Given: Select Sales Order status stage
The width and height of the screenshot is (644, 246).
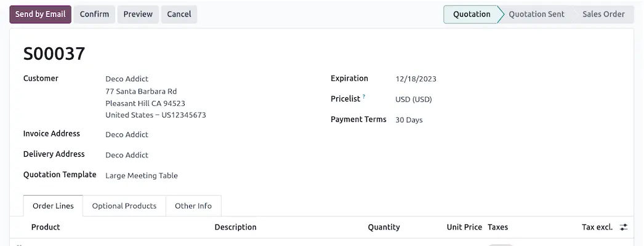Looking at the screenshot, I should (x=603, y=14).
